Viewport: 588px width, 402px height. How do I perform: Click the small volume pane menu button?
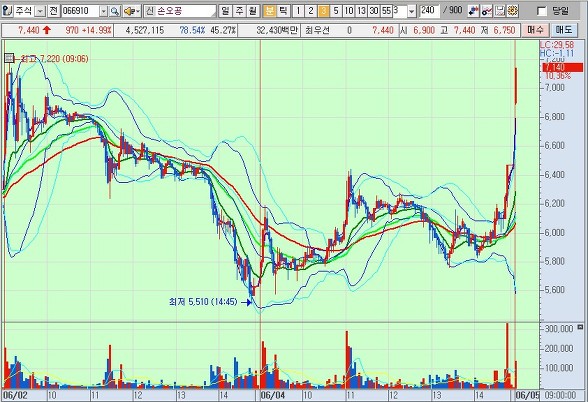click(580, 327)
